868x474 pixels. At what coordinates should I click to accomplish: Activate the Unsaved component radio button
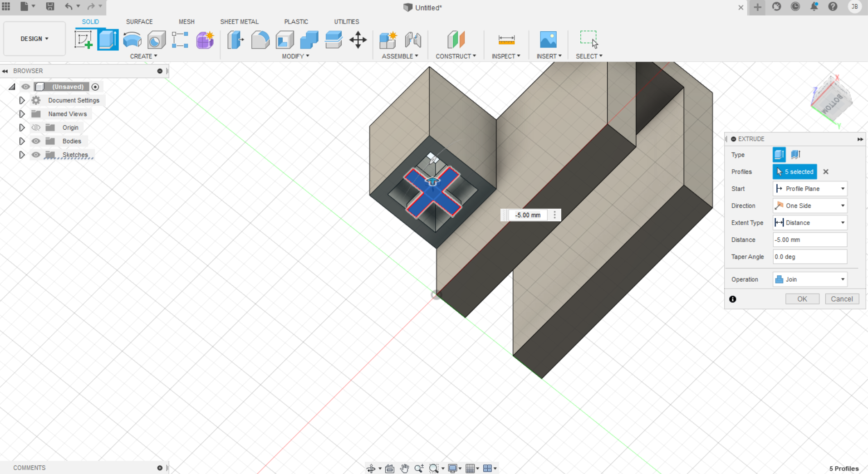point(95,87)
